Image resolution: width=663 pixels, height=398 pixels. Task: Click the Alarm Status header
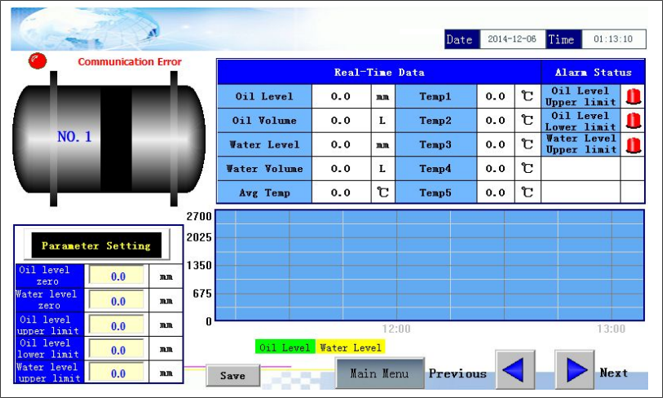point(593,72)
